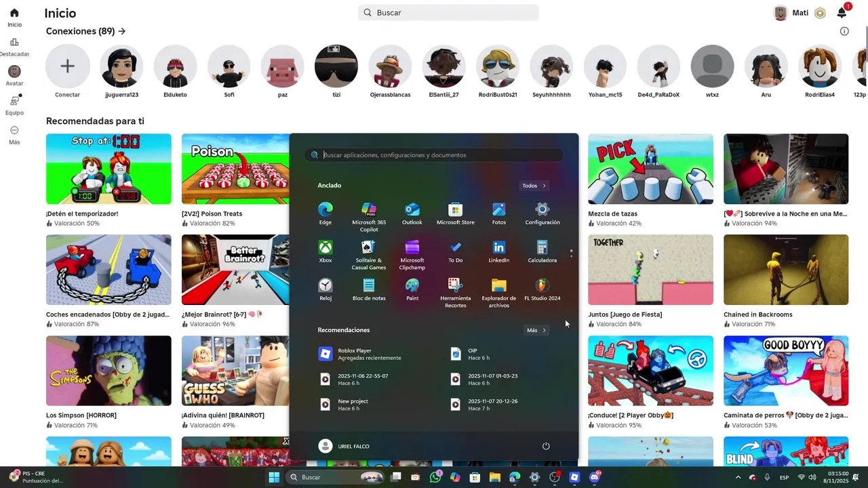
Task: Launch Microsoft 365 Copilot pinned app
Action: (369, 217)
